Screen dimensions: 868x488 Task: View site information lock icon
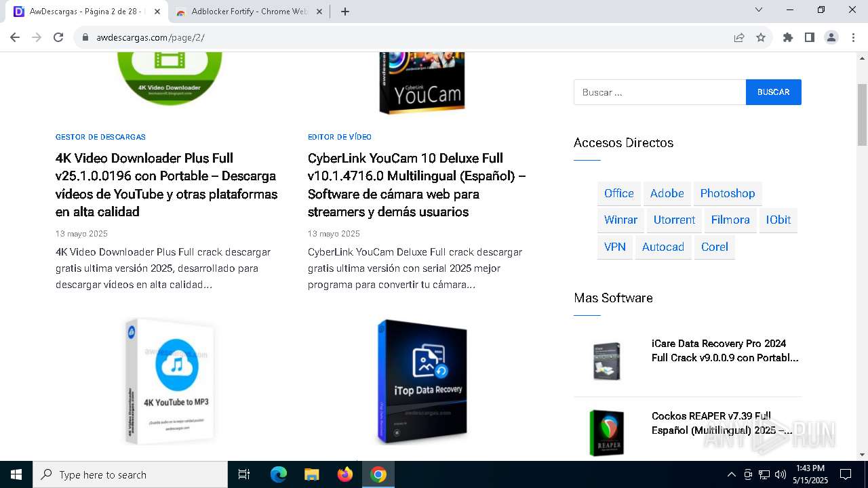[85, 37]
